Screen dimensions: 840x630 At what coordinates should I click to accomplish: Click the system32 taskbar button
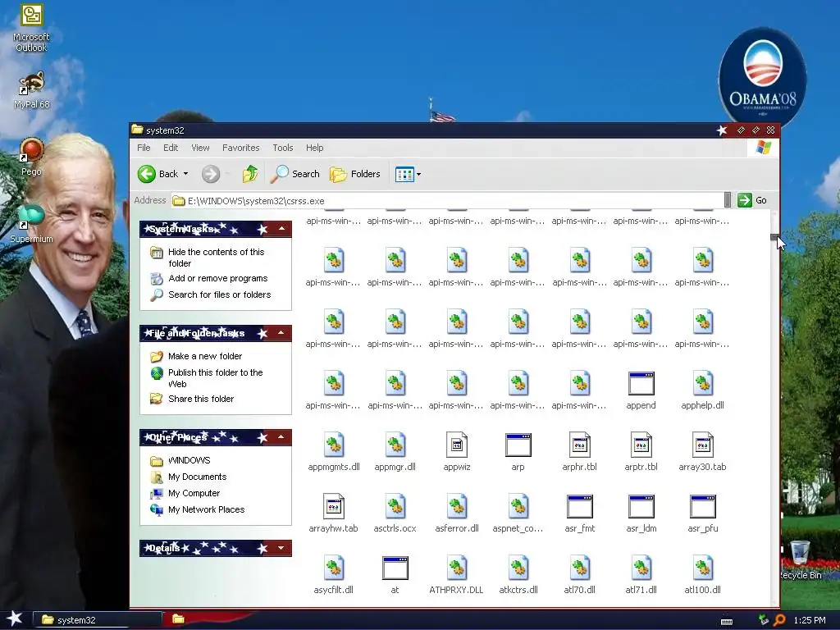pyautogui.click(x=98, y=620)
